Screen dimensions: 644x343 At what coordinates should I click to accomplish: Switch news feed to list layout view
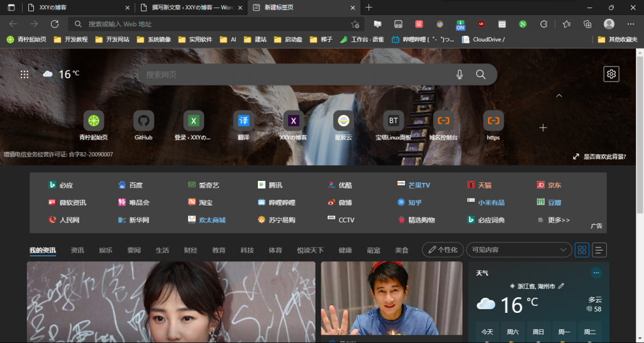coord(599,250)
